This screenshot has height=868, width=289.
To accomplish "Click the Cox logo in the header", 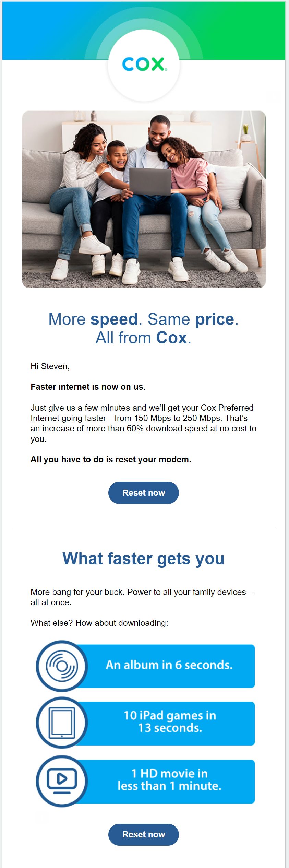I will coord(144,64).
